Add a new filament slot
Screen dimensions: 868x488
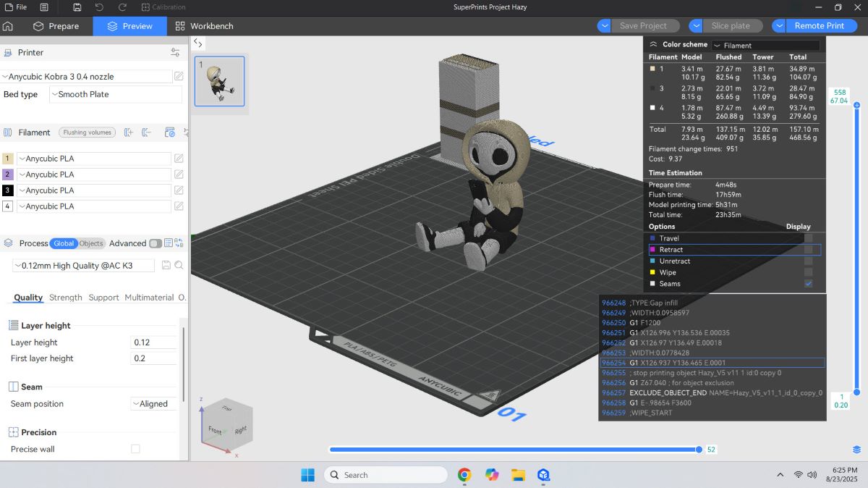(129, 132)
